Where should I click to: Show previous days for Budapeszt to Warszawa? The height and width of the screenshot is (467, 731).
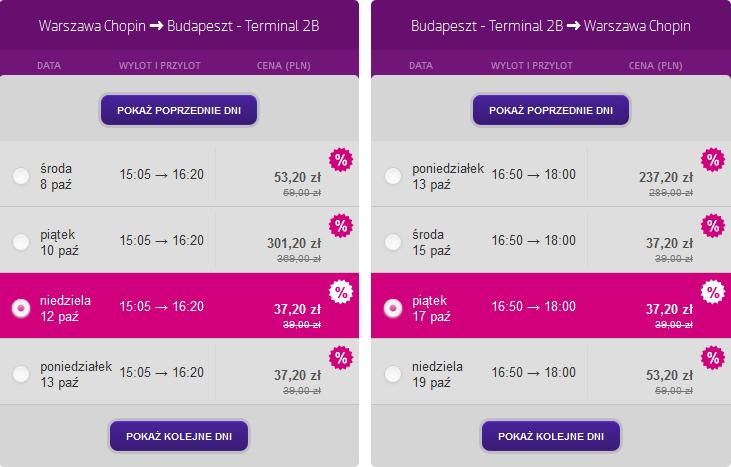coord(551,110)
